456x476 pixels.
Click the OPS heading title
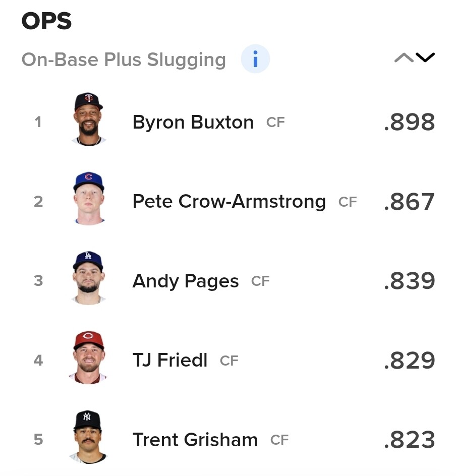point(47,21)
